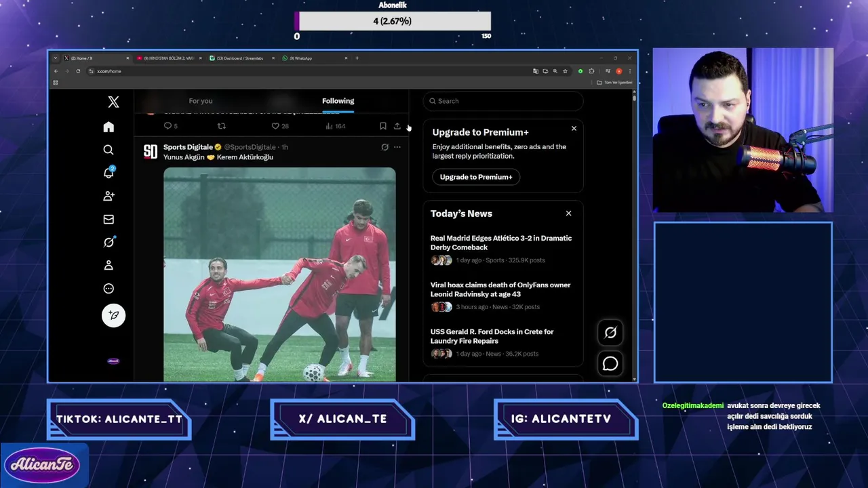Open the football training photo
This screenshot has width=868, height=488.
point(279,274)
